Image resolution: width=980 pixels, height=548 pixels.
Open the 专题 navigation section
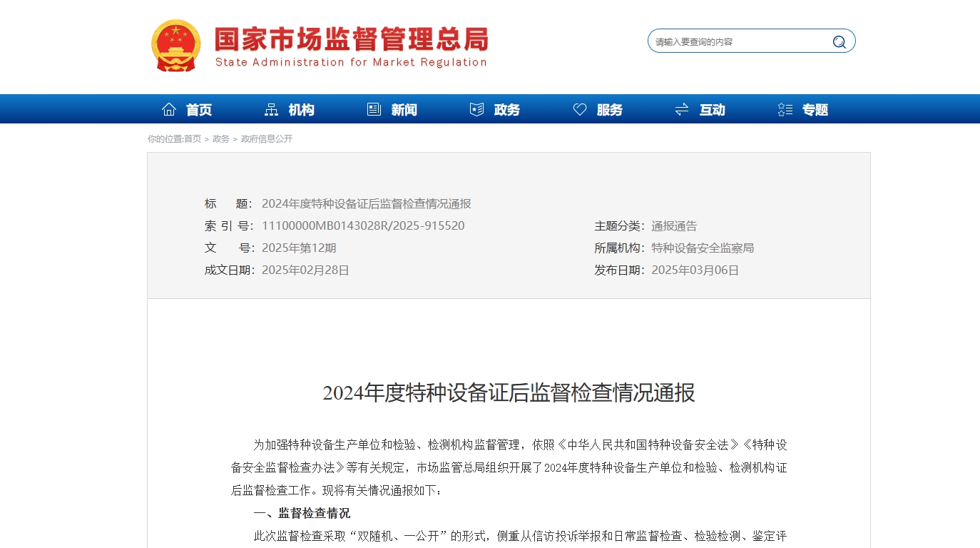pos(815,110)
